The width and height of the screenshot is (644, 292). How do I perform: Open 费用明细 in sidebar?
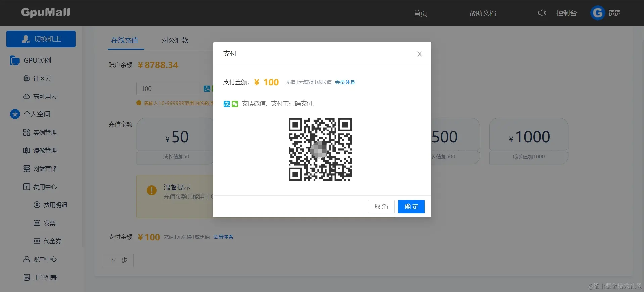coord(55,205)
